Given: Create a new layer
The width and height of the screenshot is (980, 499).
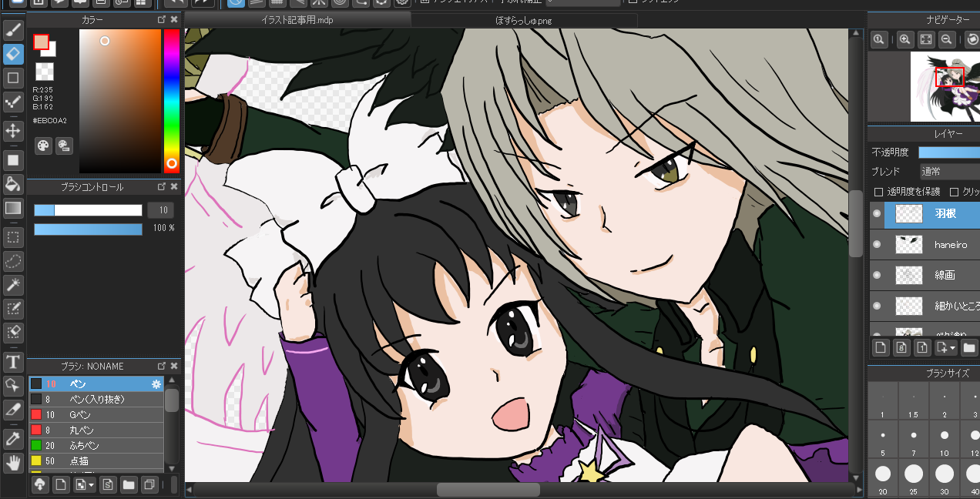Looking at the screenshot, I should 879,347.
